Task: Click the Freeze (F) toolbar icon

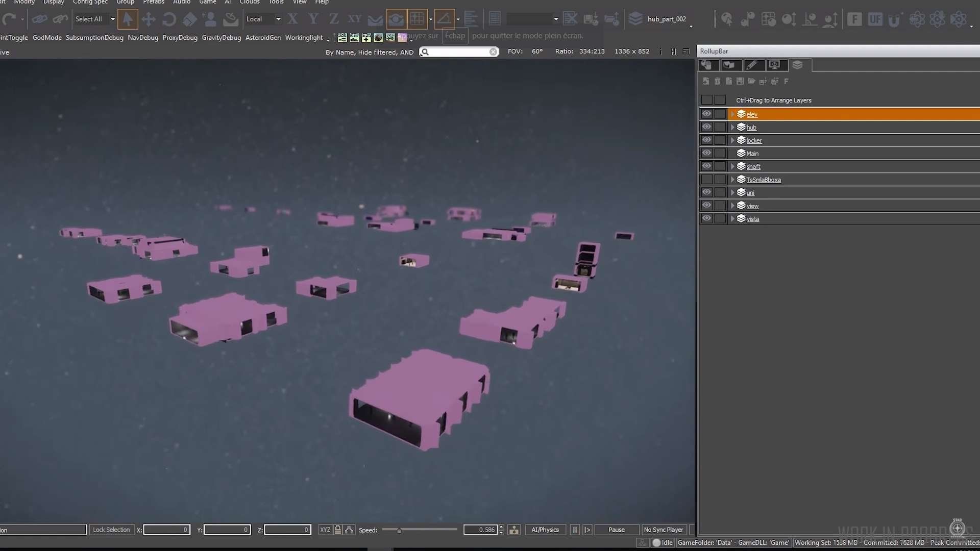Action: (x=854, y=19)
